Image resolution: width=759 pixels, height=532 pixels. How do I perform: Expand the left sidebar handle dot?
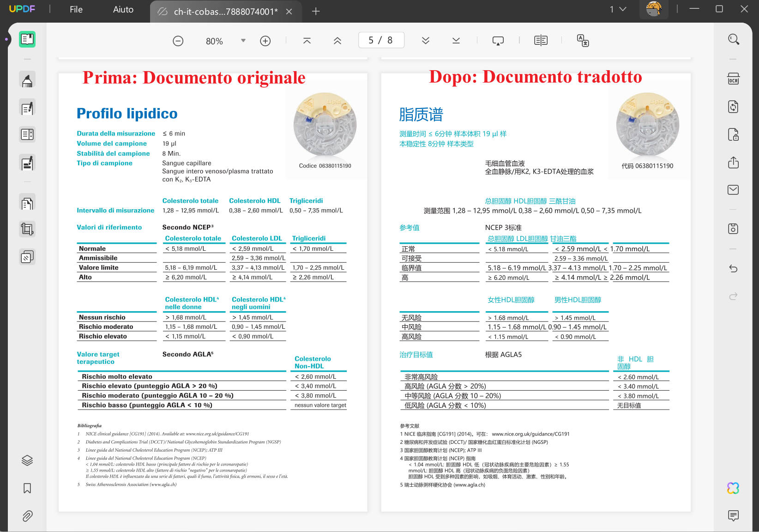[6, 39]
